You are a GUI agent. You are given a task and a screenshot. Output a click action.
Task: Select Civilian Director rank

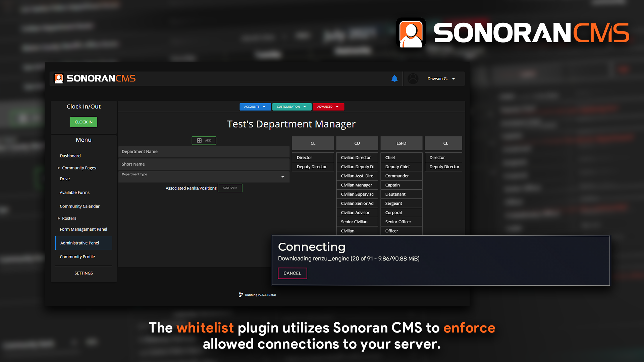point(357,158)
